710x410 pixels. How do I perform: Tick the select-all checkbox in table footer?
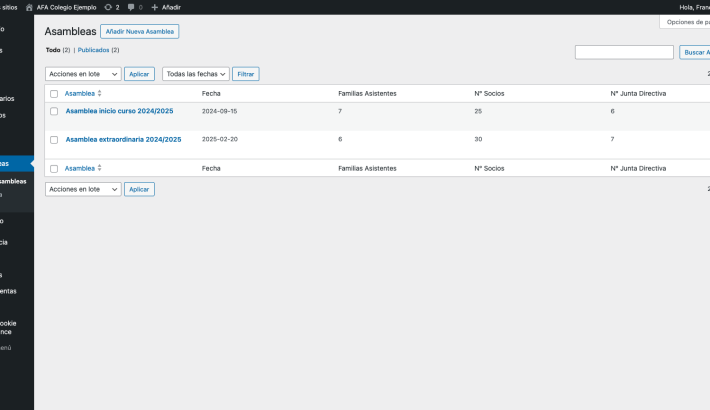tap(54, 168)
